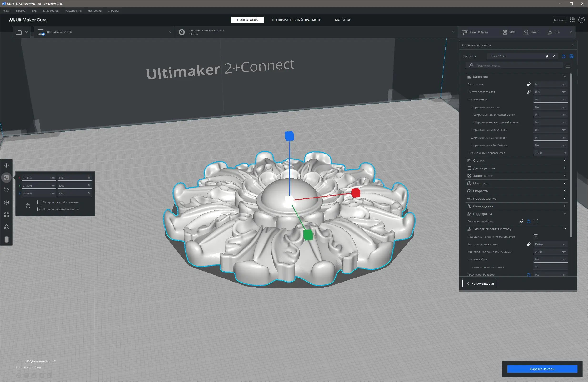The image size is (588, 382).
Task: Uncheck Обычное масштабирование checkbox
Action: 39,209
